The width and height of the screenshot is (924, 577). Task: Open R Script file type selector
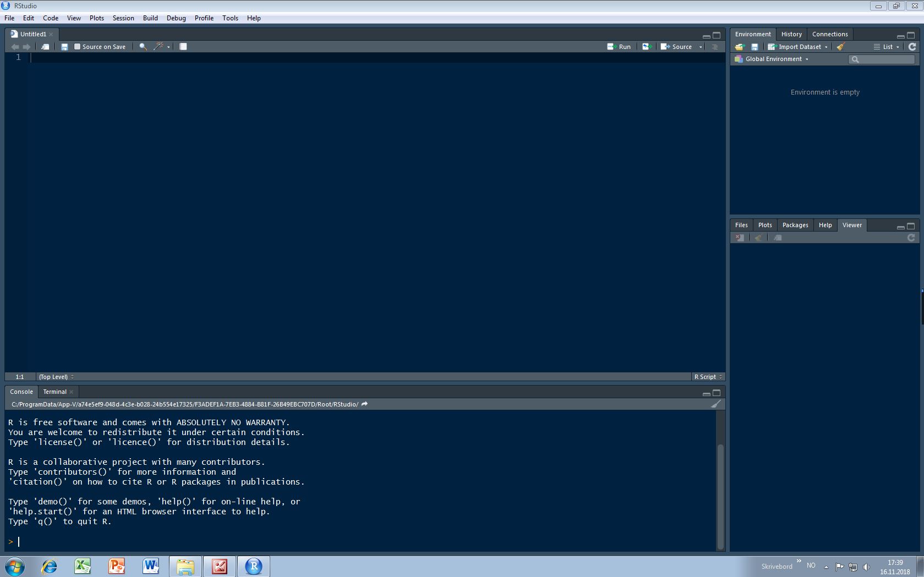[708, 377]
